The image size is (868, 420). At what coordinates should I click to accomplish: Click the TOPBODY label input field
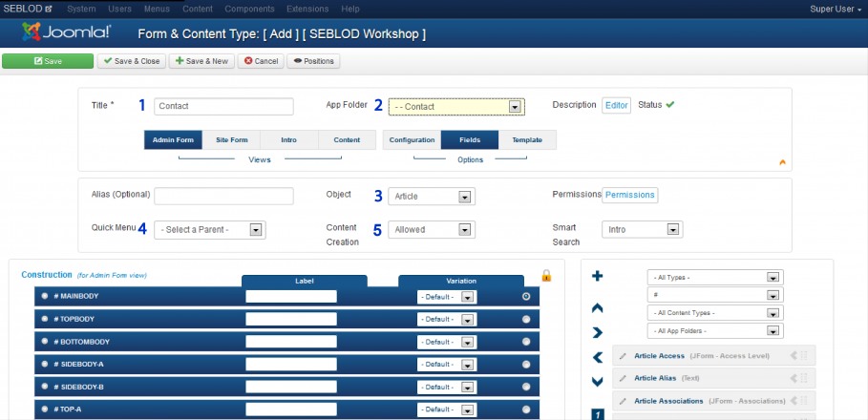click(291, 319)
